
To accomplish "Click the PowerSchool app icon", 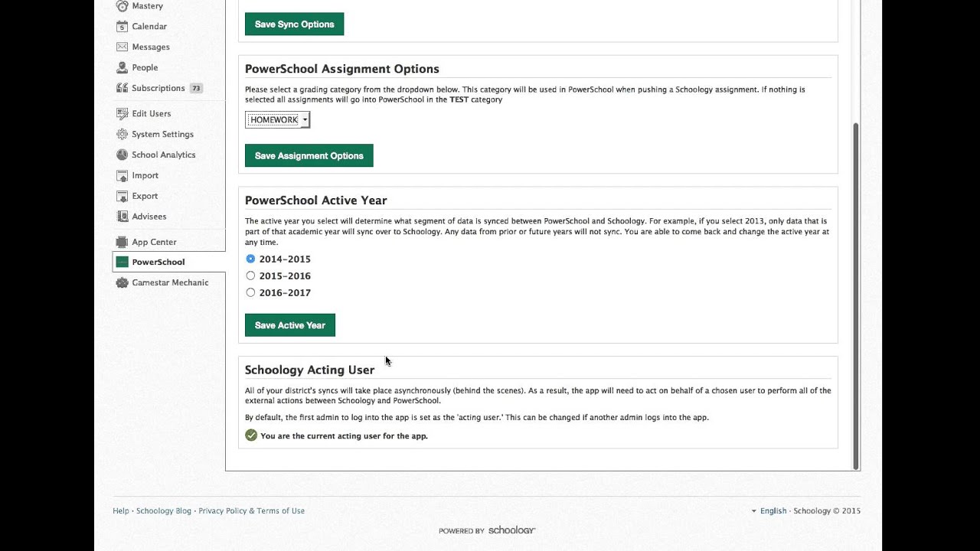I will pyautogui.click(x=122, y=262).
